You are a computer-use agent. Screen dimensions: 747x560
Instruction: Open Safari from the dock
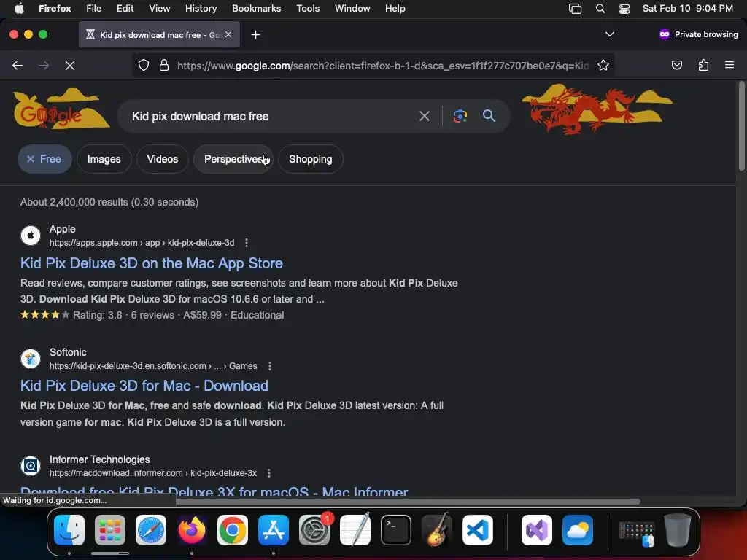point(151,529)
